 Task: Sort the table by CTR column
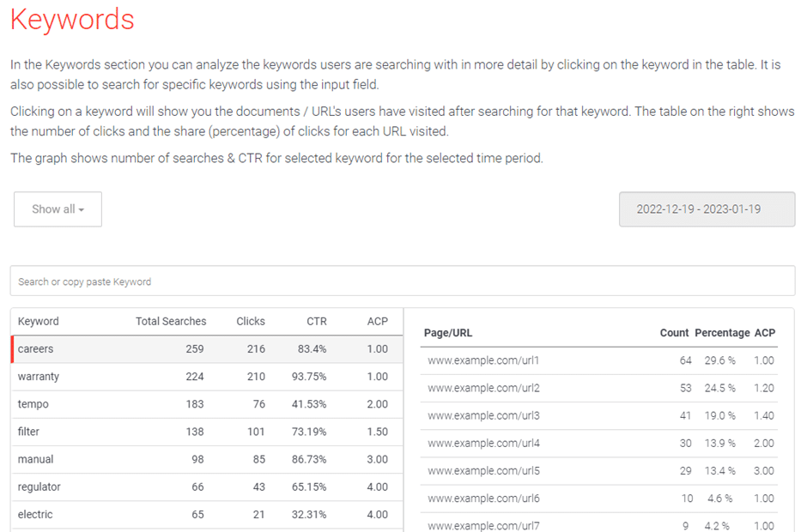316,321
